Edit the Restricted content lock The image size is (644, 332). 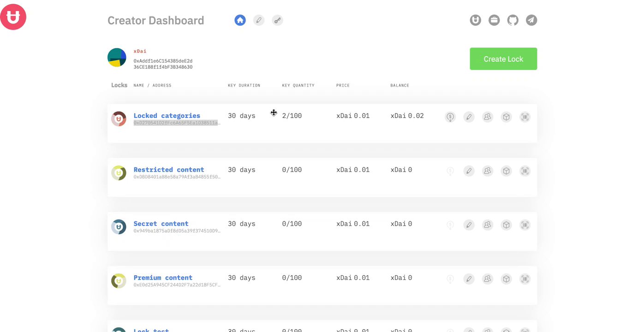point(469,171)
